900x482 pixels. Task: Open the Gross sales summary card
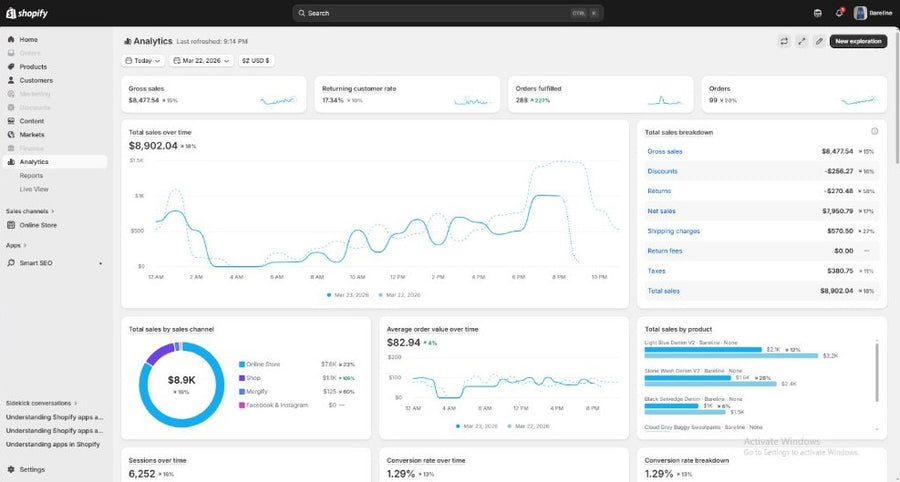point(214,94)
